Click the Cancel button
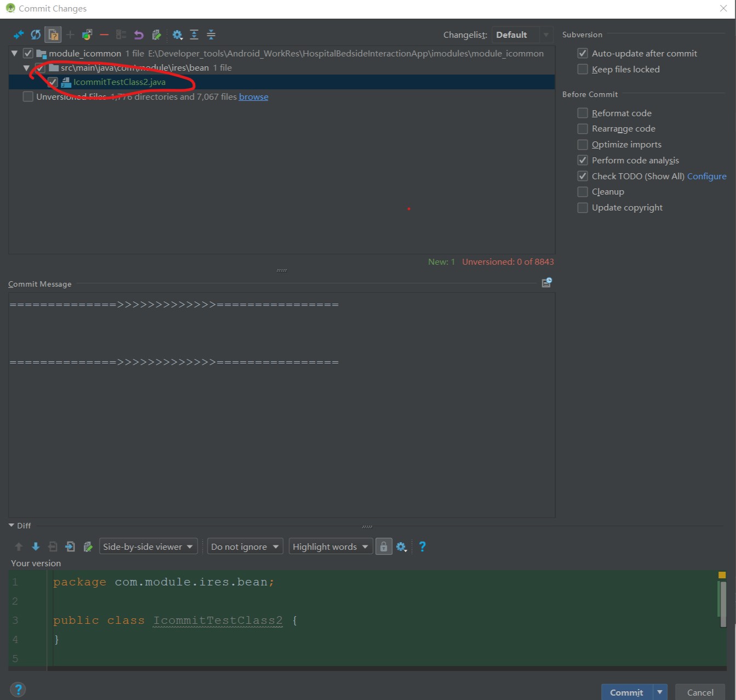The image size is (736, 700). click(700, 692)
